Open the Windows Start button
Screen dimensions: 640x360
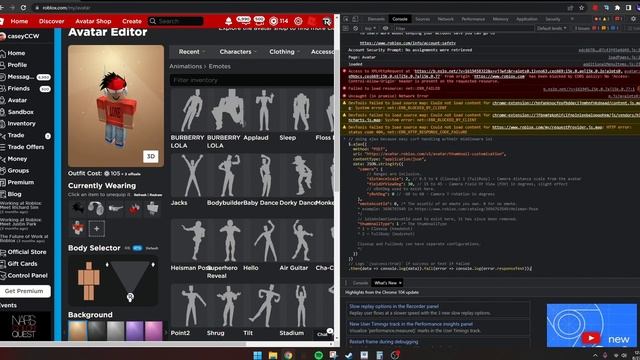pos(258,355)
